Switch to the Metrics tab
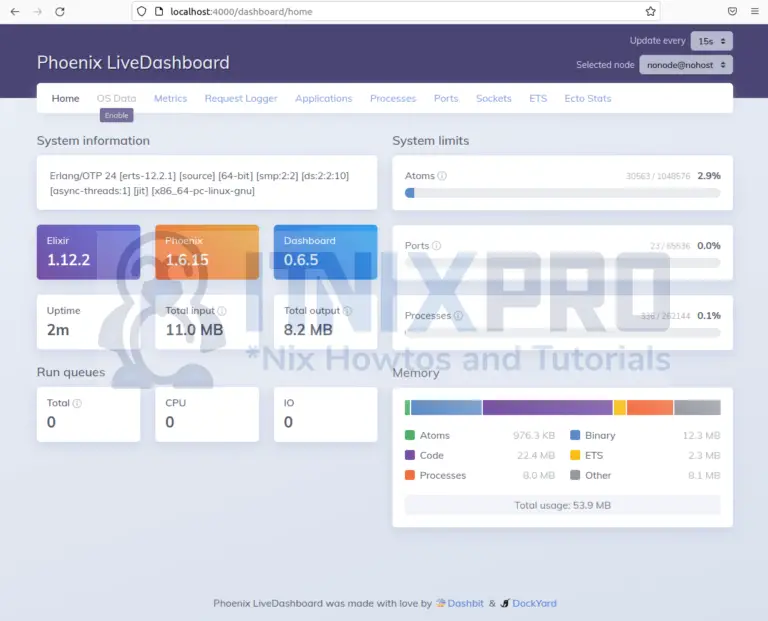This screenshot has width=768, height=621. point(170,99)
